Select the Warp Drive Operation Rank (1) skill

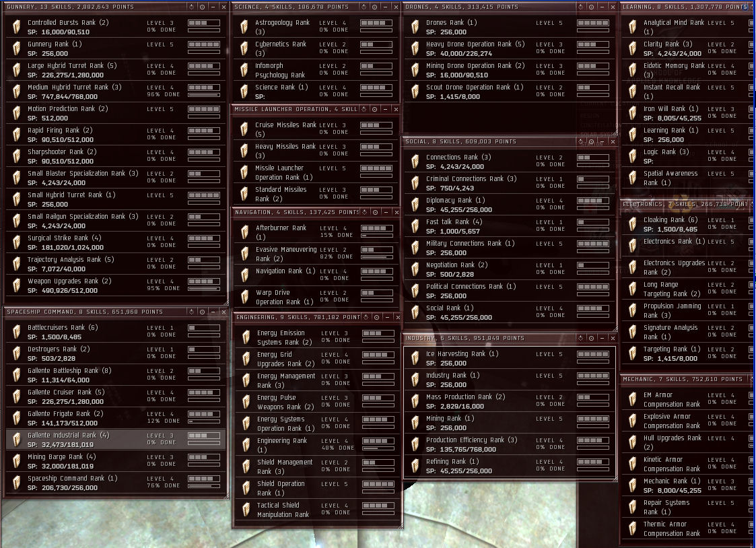coord(316,297)
